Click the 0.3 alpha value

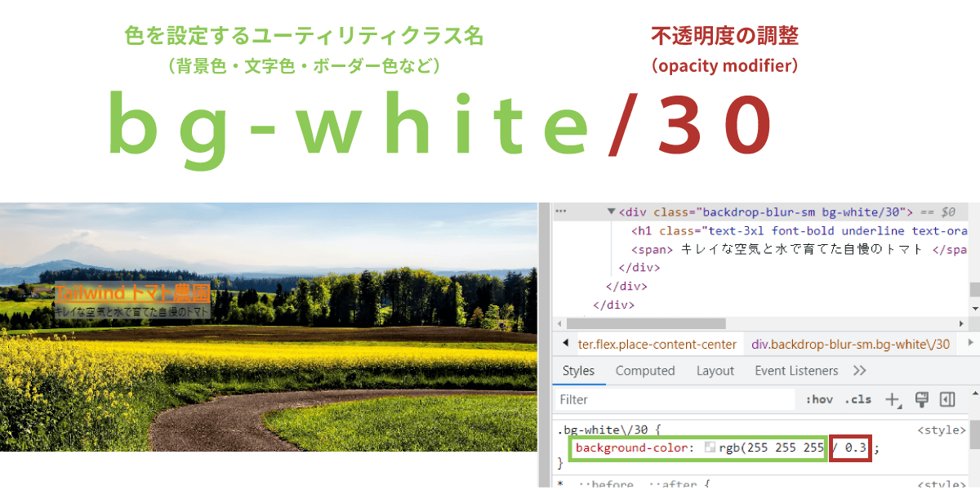click(855, 448)
